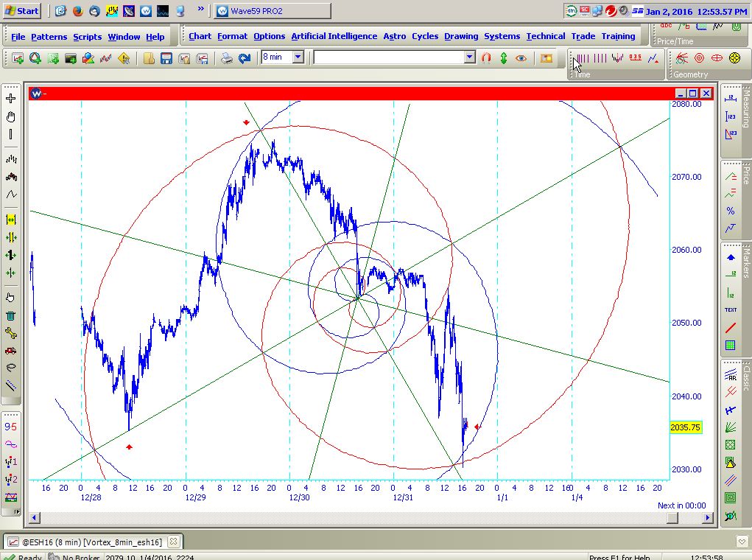Select the 0 3 5 time count tool
Image resolution: width=752 pixels, height=560 pixels.
[636, 58]
